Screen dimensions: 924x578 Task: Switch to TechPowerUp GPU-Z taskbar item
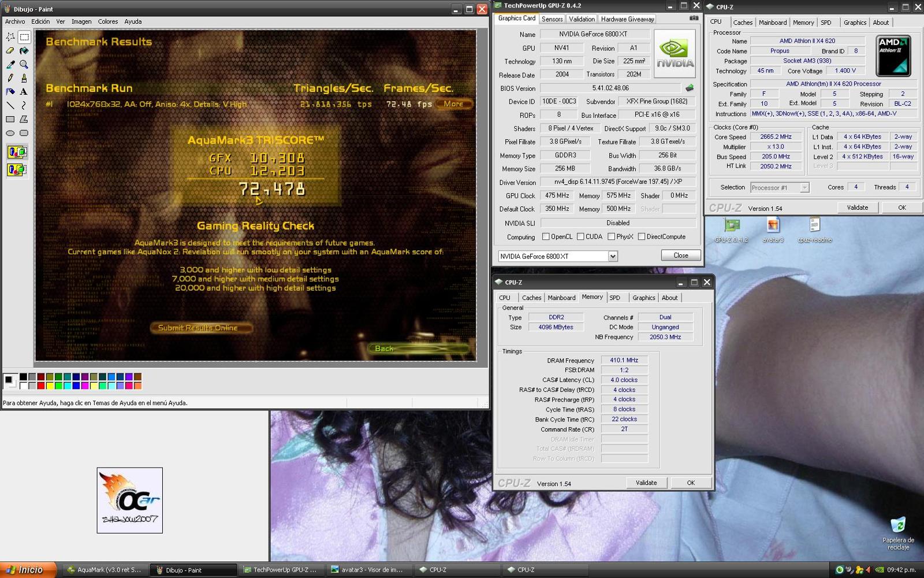(x=281, y=570)
